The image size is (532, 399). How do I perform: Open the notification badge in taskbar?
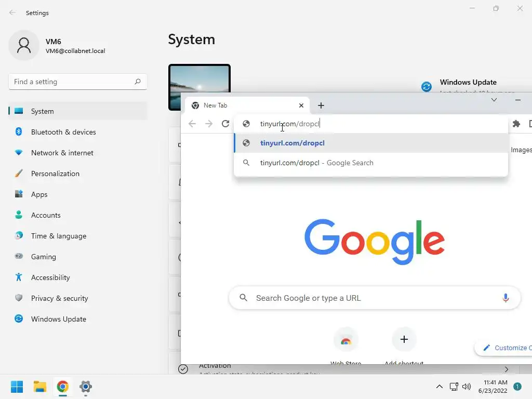point(517,387)
